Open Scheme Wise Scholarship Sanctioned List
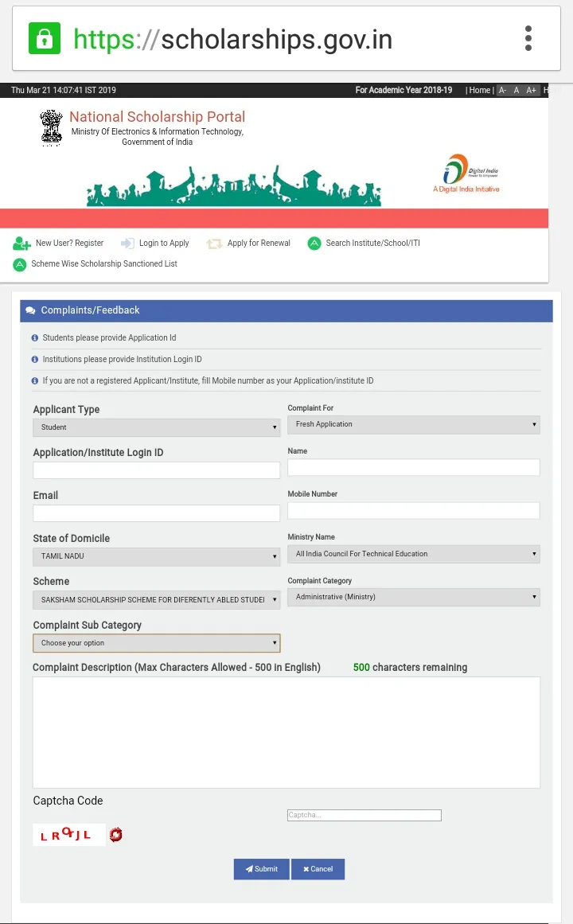The image size is (573, 924). tap(103, 264)
